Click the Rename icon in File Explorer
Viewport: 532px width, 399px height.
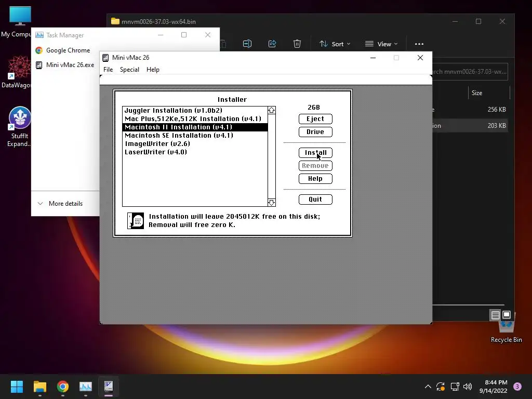(x=247, y=44)
